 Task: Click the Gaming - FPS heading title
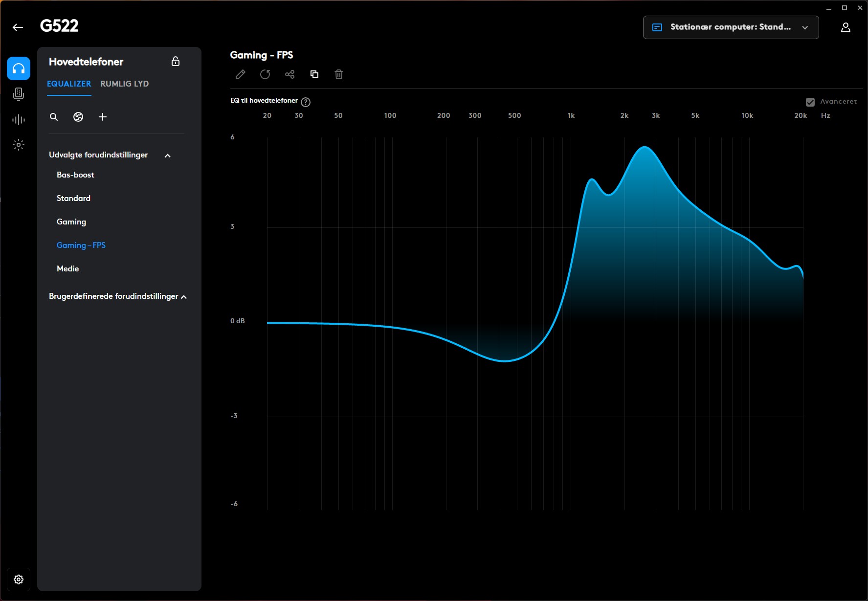point(262,55)
